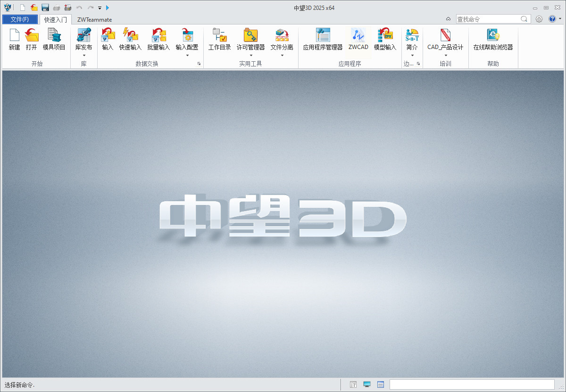Open the 工作目录 working directory tool
This screenshot has width=566, height=392.
(x=219, y=36)
